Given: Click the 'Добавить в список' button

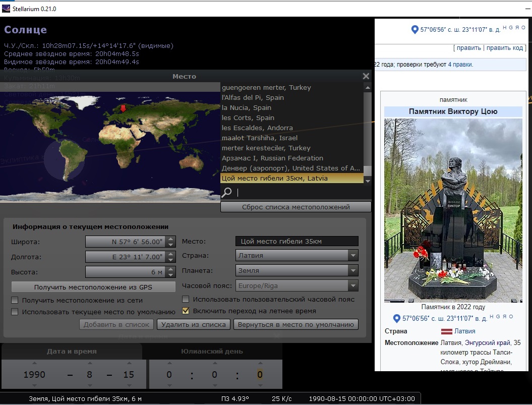Looking at the screenshot, I should point(116,324).
